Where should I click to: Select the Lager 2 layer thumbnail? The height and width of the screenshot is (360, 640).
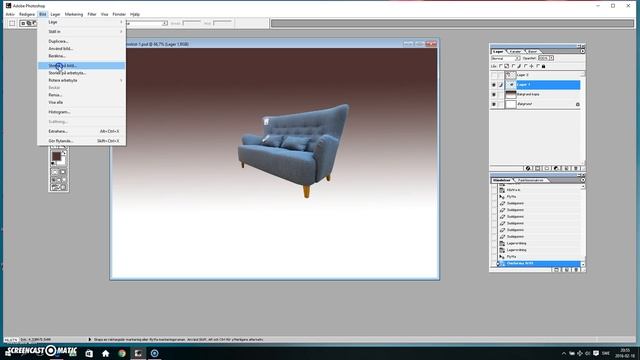[x=511, y=75]
